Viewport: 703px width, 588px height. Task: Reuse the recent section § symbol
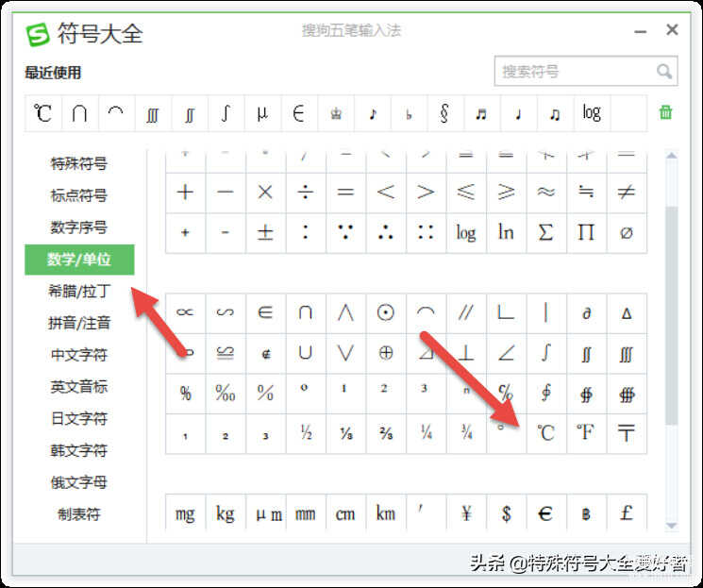click(444, 113)
